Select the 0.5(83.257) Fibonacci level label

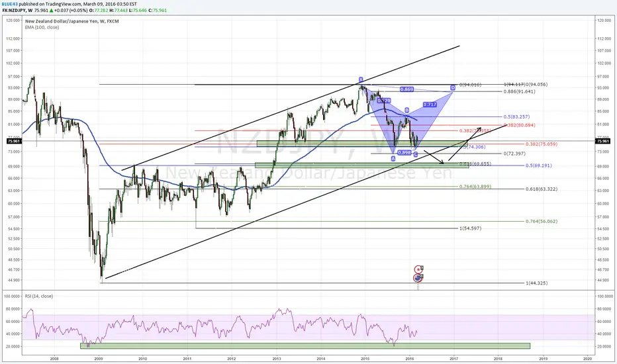pos(516,117)
